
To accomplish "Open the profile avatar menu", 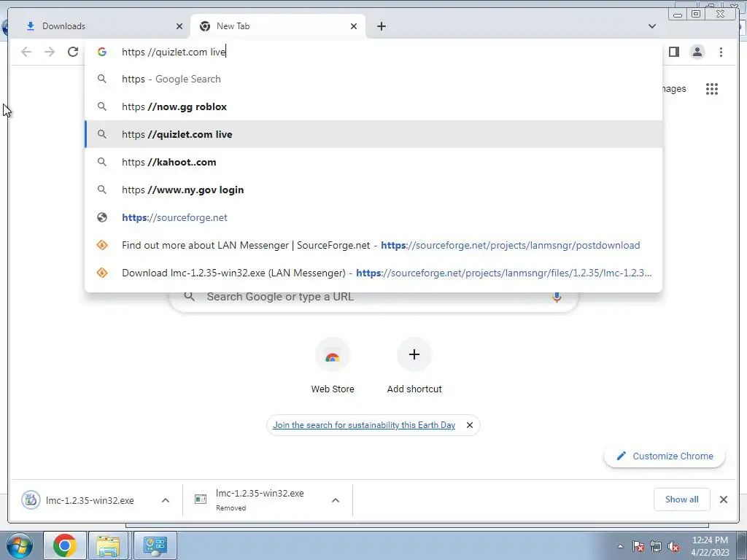I will 697,52.
